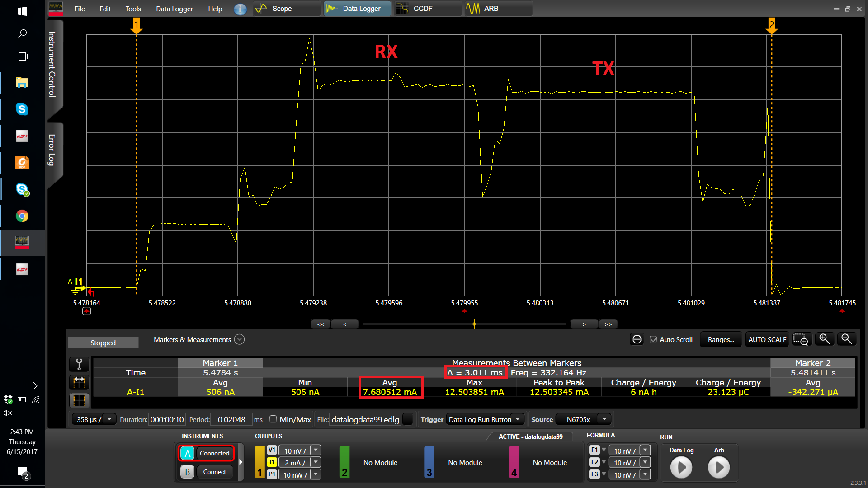Open the Data Logger menu
Image resolution: width=868 pixels, height=488 pixels.
pos(174,9)
